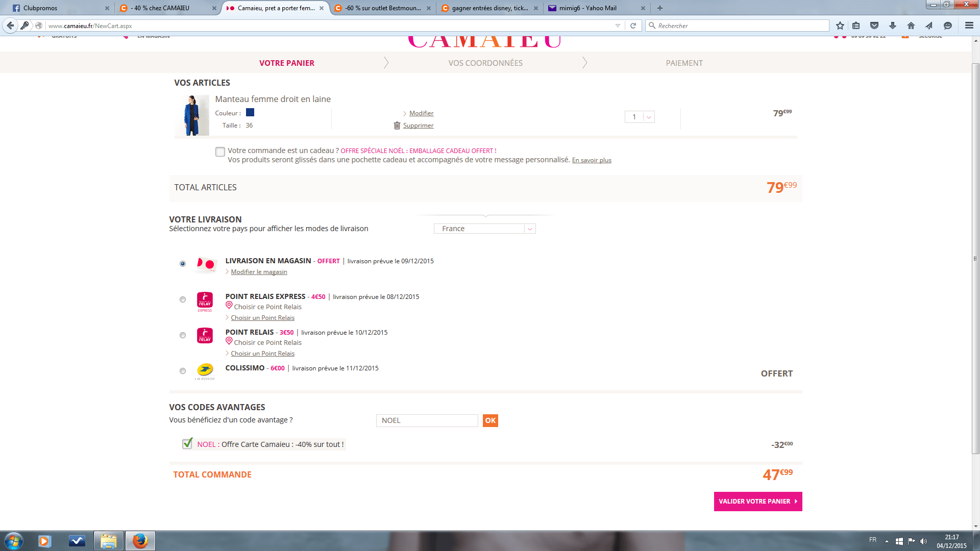Click the Pocket save icon
The width and height of the screenshot is (980, 551).
[874, 26]
